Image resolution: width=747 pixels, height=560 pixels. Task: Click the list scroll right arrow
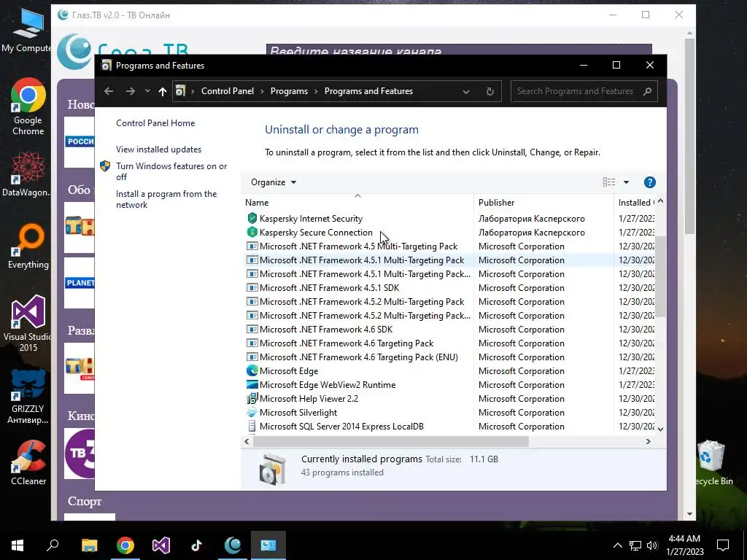pos(648,441)
